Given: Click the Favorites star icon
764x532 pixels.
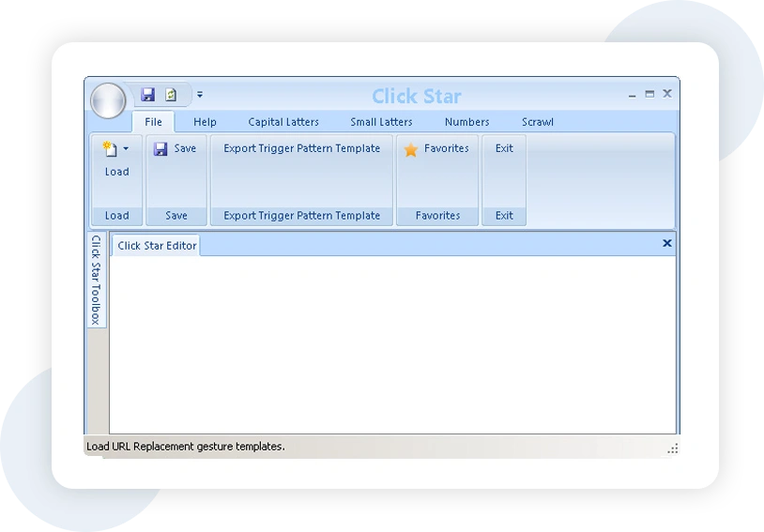Looking at the screenshot, I should tap(411, 149).
